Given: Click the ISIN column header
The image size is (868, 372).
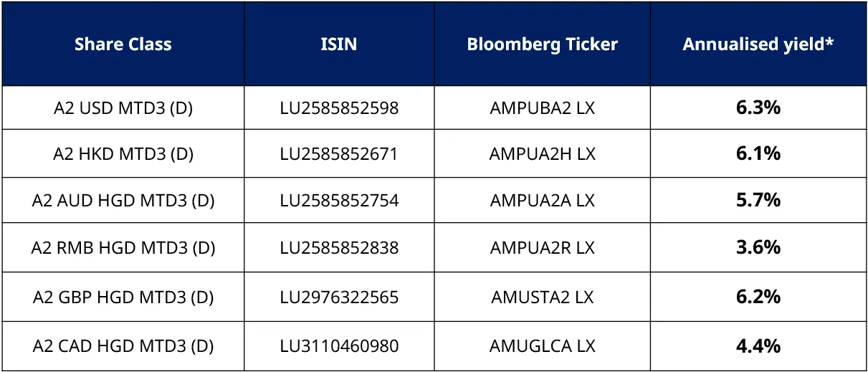Looking at the screenshot, I should point(339,44).
